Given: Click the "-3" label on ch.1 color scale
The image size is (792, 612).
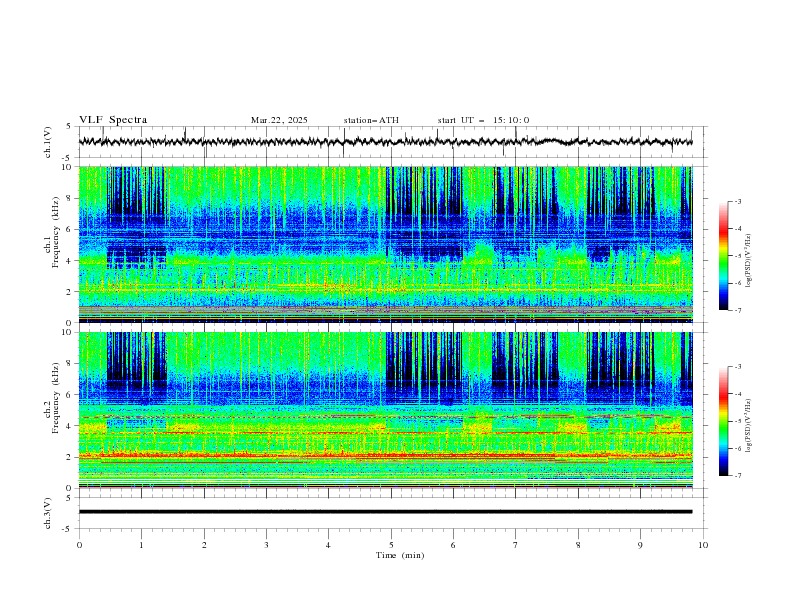Looking at the screenshot, I should pyautogui.click(x=738, y=201).
